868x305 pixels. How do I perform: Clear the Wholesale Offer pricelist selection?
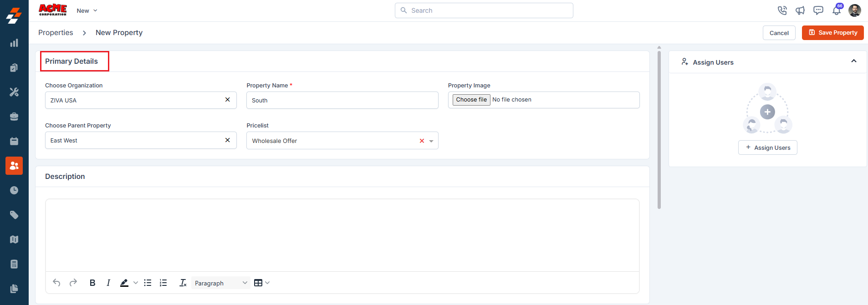(422, 141)
